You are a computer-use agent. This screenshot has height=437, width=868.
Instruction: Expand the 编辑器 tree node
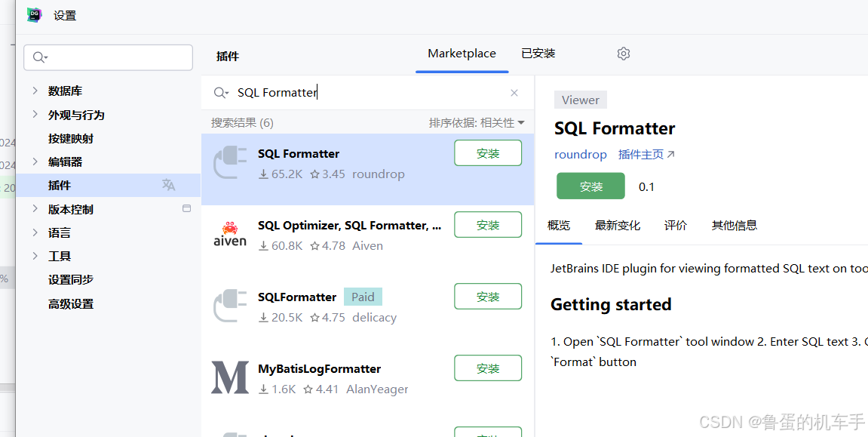click(x=35, y=162)
